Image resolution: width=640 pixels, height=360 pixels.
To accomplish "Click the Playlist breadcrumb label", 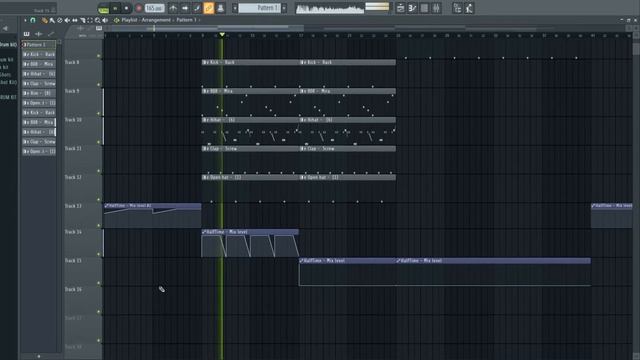I will (x=129, y=20).
